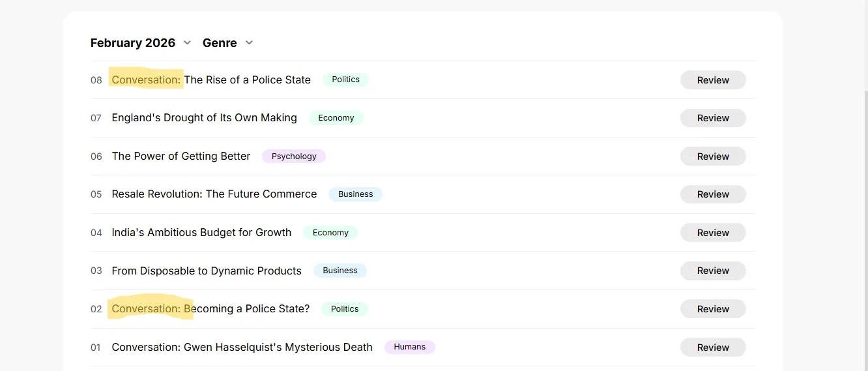Open "The Power of Getting Better" title
This screenshot has width=868, height=371.
pyautogui.click(x=181, y=156)
